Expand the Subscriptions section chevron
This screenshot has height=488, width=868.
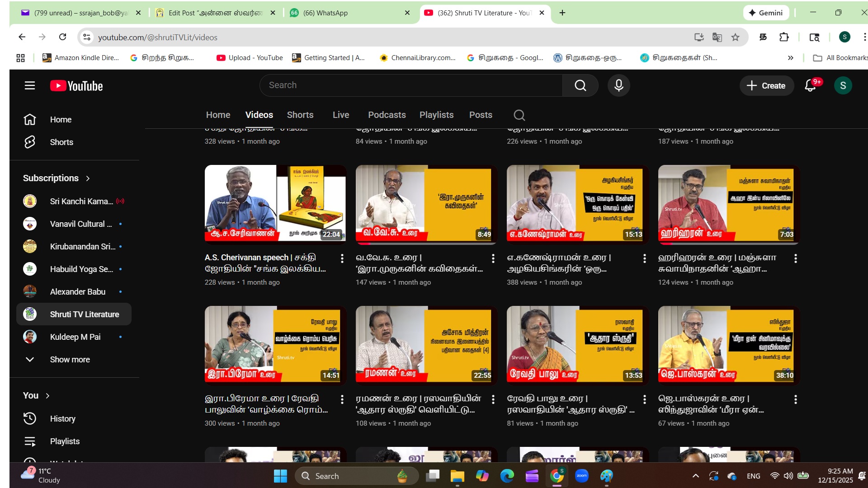(x=88, y=178)
